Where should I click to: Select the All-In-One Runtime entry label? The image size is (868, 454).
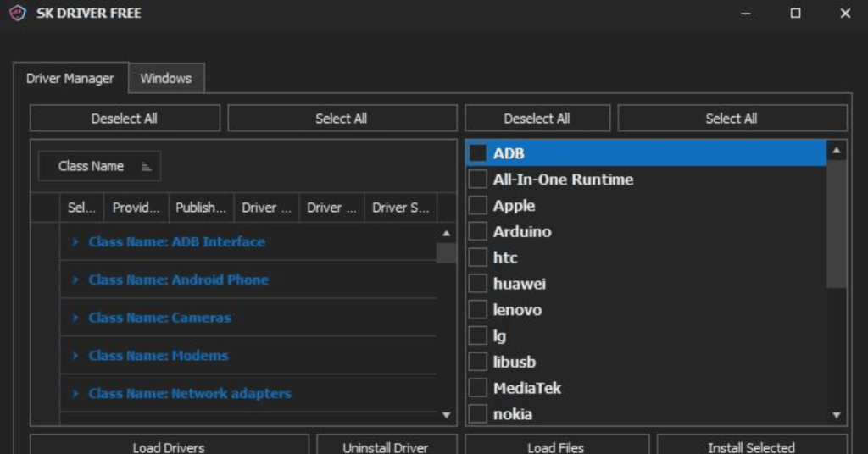click(563, 180)
